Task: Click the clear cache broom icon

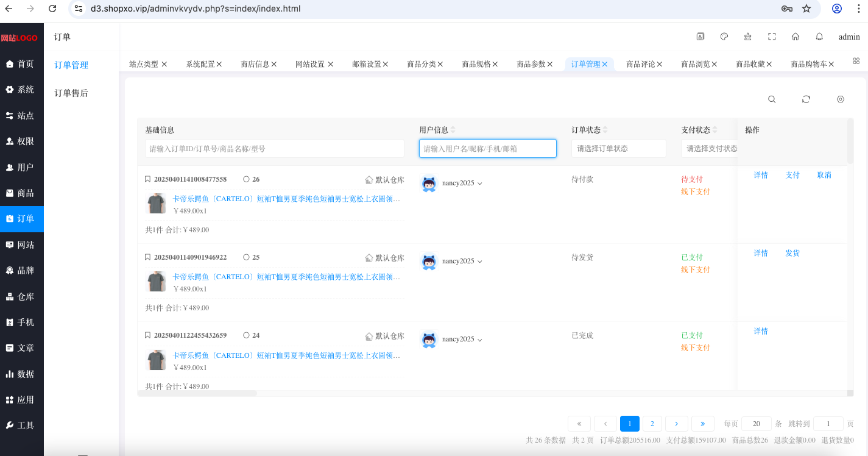Action: pyautogui.click(x=748, y=37)
